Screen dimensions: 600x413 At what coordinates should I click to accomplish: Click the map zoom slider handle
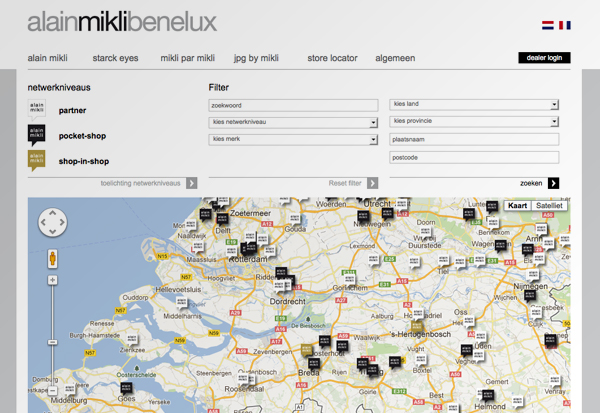52,342
